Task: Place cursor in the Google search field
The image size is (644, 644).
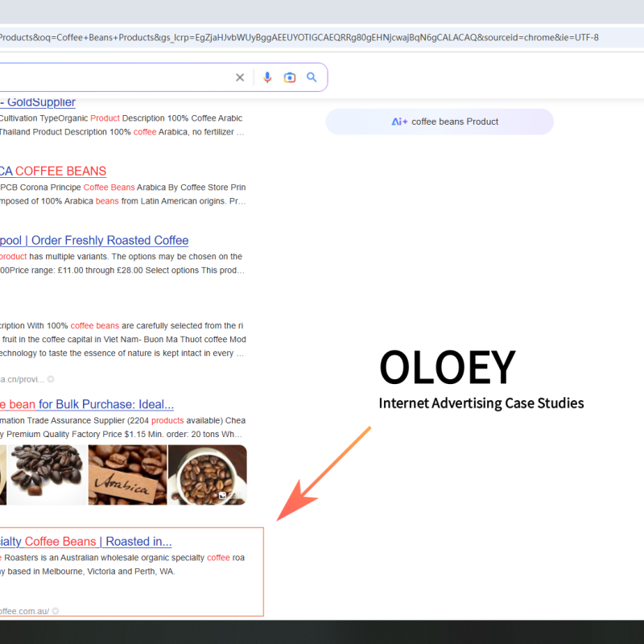Action: (121, 77)
